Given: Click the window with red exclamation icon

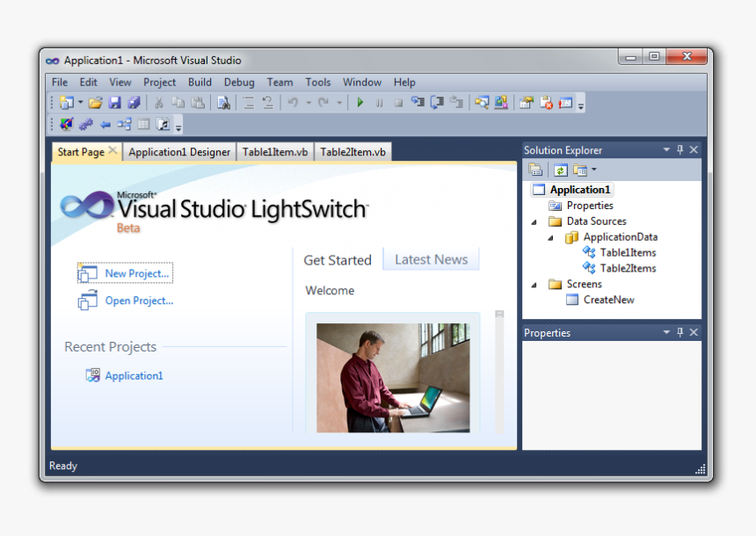Looking at the screenshot, I should 565,102.
